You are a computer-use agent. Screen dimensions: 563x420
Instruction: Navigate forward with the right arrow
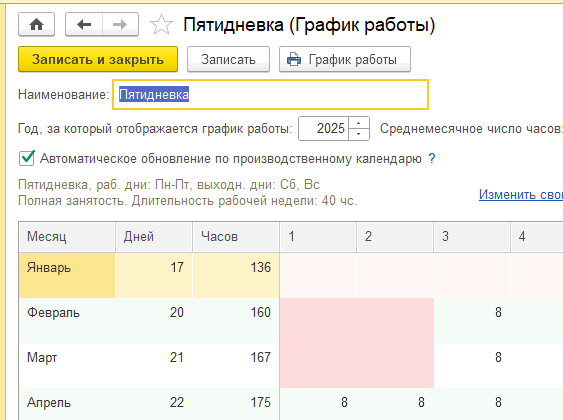coord(120,24)
